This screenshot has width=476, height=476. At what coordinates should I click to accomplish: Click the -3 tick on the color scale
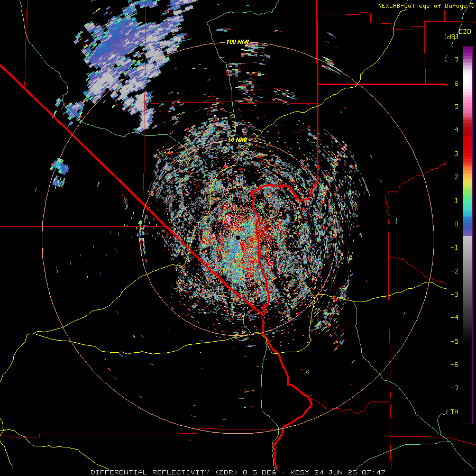[x=454, y=295]
